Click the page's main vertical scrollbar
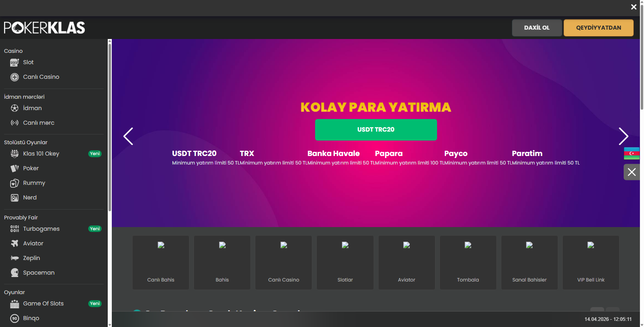 642,57
